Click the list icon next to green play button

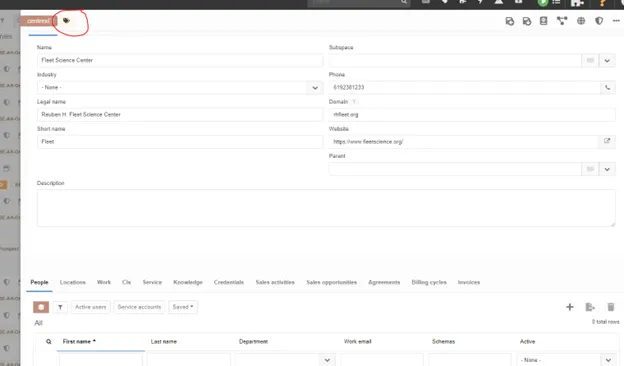click(x=556, y=2)
